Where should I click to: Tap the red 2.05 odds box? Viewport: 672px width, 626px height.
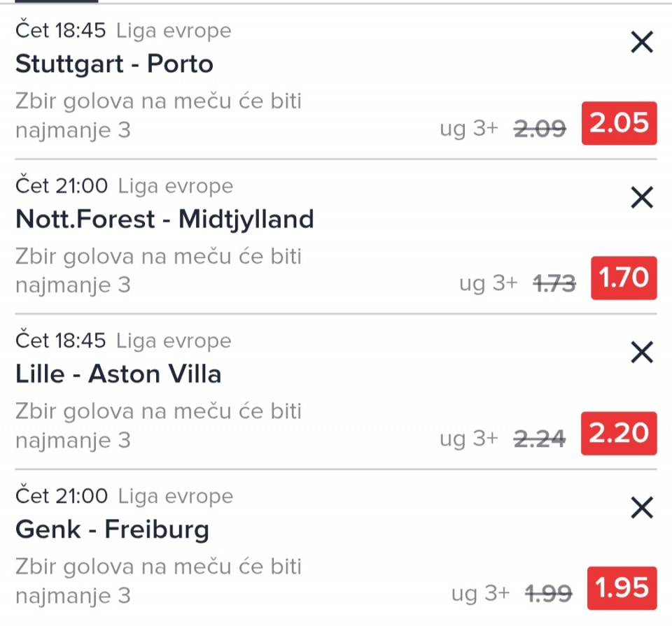619,124
